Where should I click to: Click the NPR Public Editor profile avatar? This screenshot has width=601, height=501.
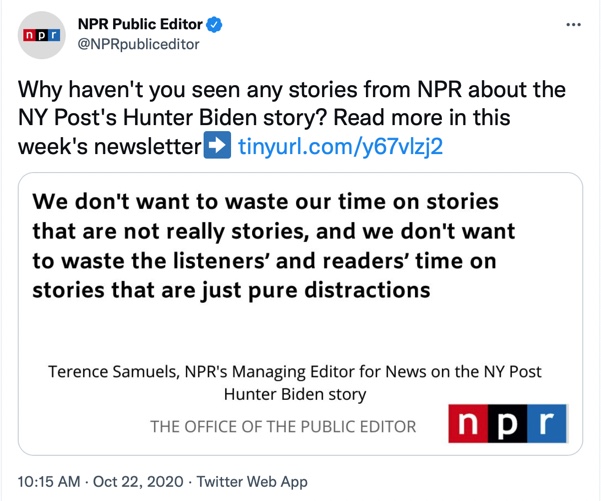coord(41,35)
